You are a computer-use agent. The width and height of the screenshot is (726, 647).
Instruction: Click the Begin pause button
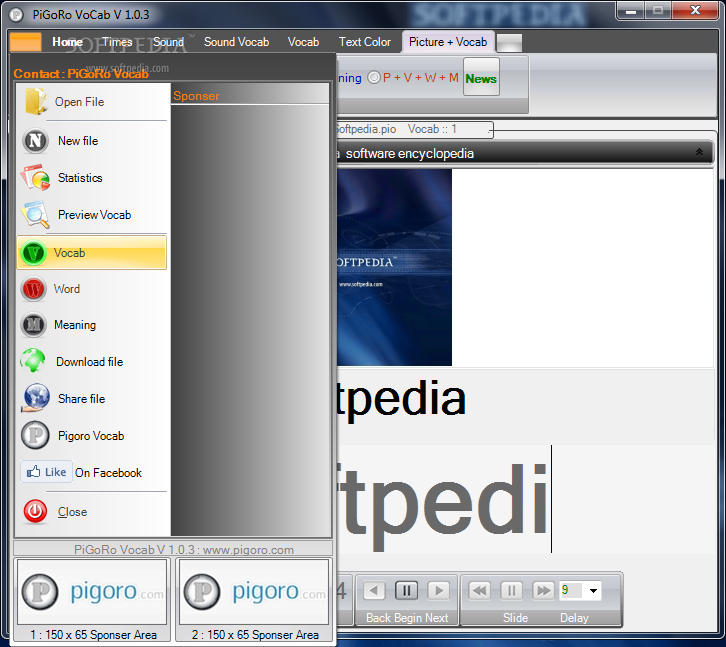pos(407,590)
